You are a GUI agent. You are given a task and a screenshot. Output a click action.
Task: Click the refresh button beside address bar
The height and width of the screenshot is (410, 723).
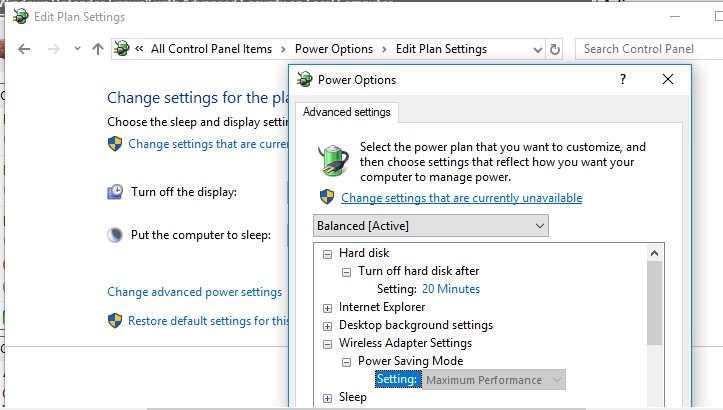tap(556, 49)
